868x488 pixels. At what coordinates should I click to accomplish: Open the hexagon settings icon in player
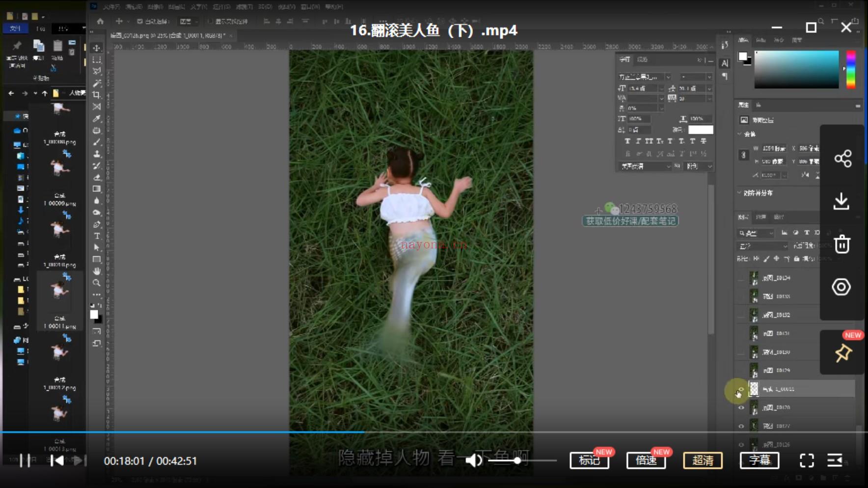(841, 287)
